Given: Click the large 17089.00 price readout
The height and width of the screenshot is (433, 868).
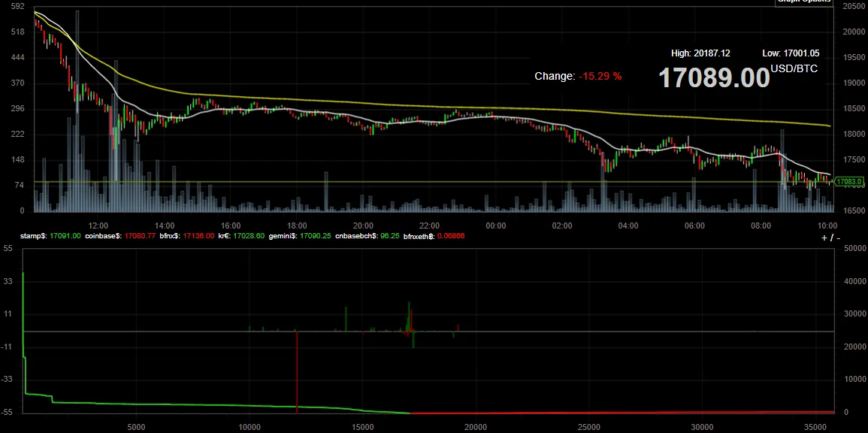Looking at the screenshot, I should [713, 77].
